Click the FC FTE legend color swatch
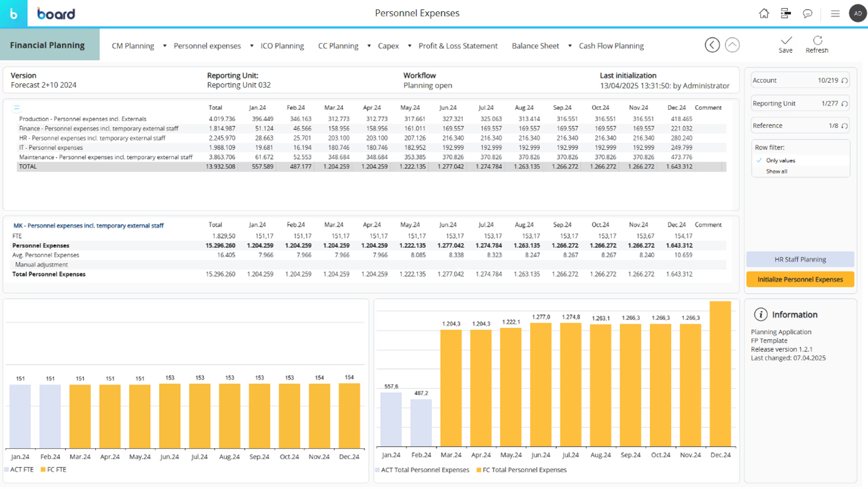Image resolution: width=868 pixels, height=489 pixels. [43, 470]
